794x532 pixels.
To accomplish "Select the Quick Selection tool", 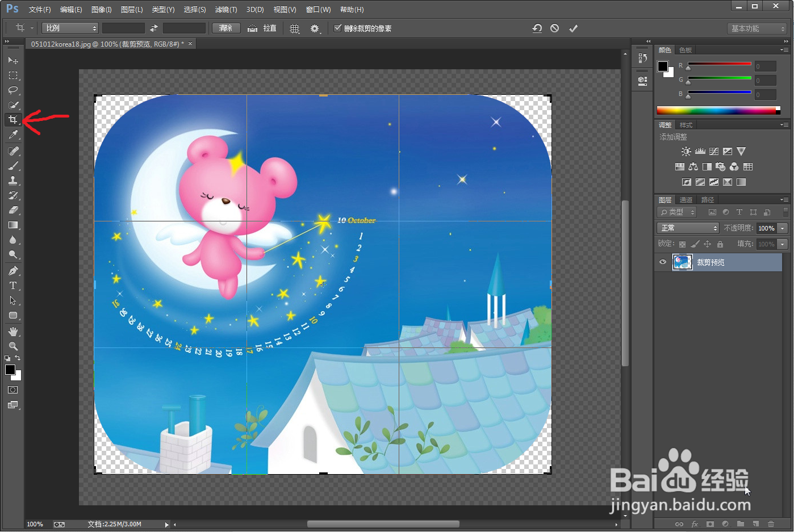I will 12,104.
